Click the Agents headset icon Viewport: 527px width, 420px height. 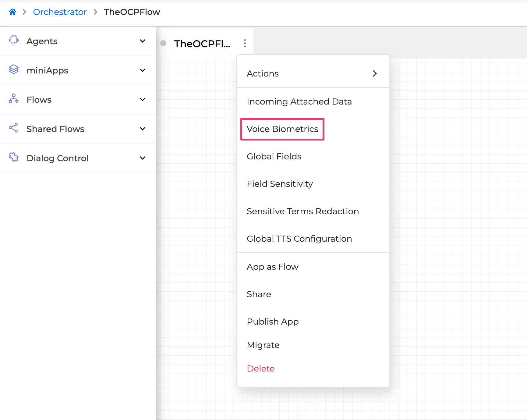click(x=14, y=40)
